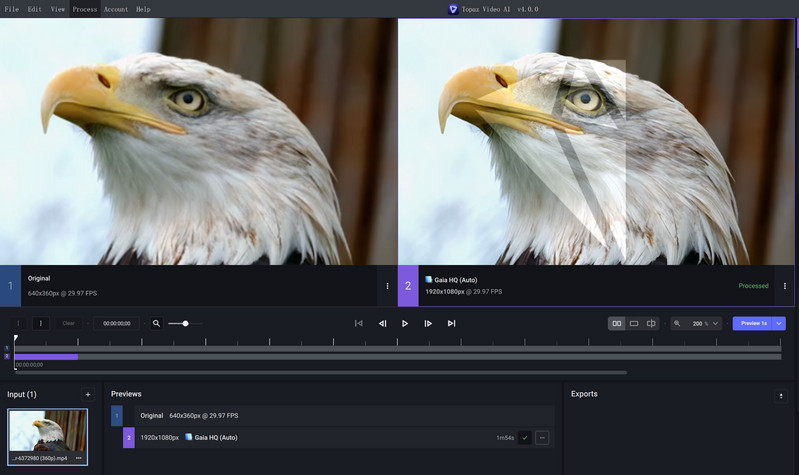Open the Original pane three-dot menu
Viewport: 799px width, 475px height.
(x=387, y=286)
